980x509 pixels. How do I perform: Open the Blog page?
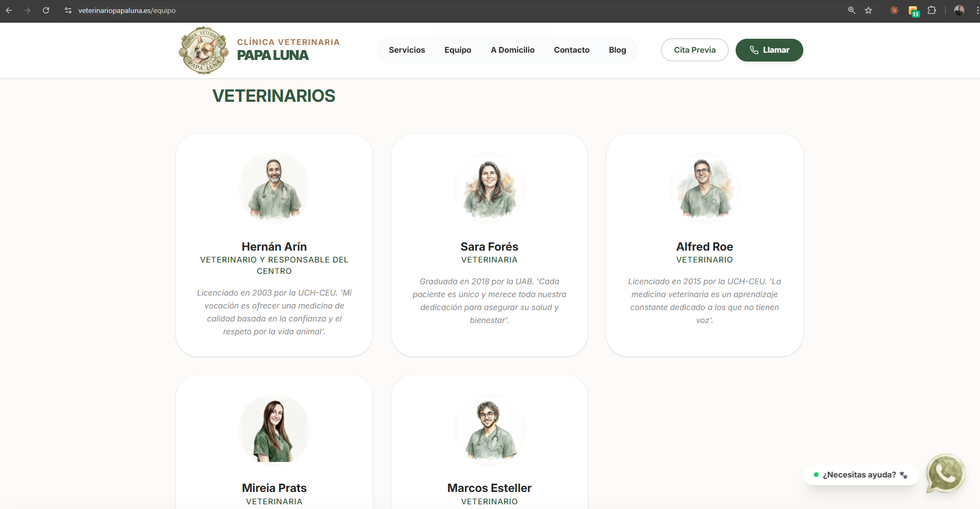pyautogui.click(x=617, y=50)
